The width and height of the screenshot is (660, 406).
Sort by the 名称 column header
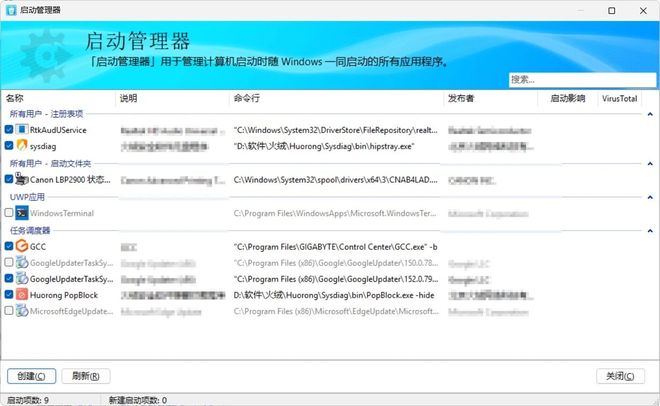(x=58, y=98)
